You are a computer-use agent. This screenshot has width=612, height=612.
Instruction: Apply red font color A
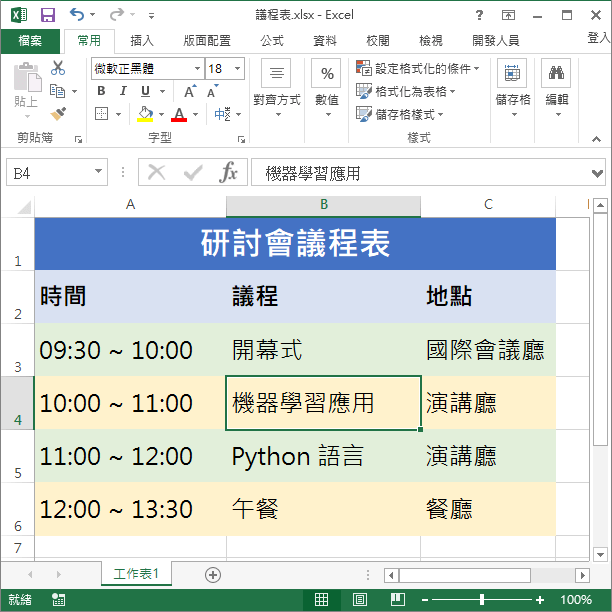179,114
